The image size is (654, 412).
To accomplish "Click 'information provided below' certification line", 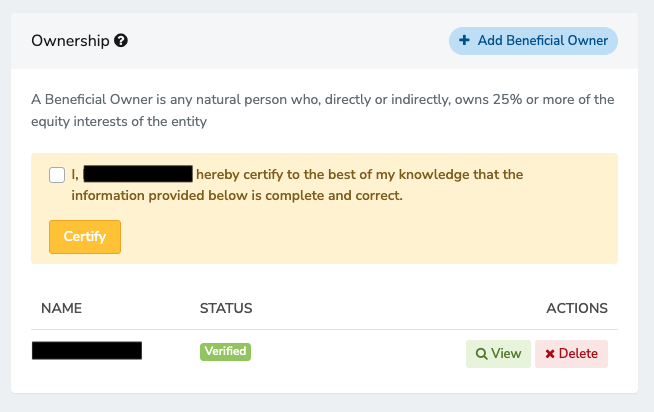I will click(x=236, y=196).
